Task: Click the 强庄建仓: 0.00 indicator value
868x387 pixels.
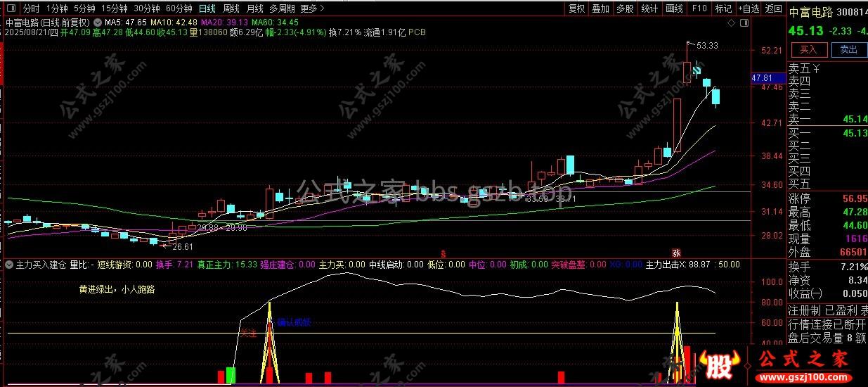Action: pyautogui.click(x=288, y=265)
